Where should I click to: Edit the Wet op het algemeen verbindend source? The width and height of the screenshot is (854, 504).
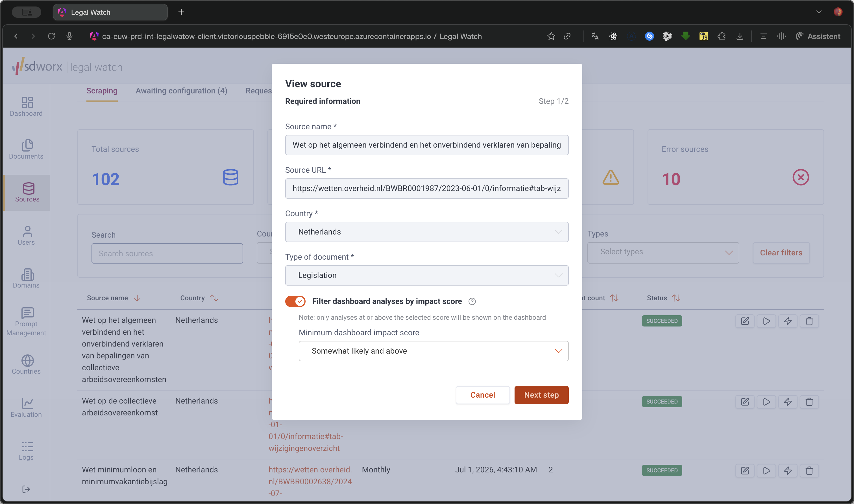[745, 321]
